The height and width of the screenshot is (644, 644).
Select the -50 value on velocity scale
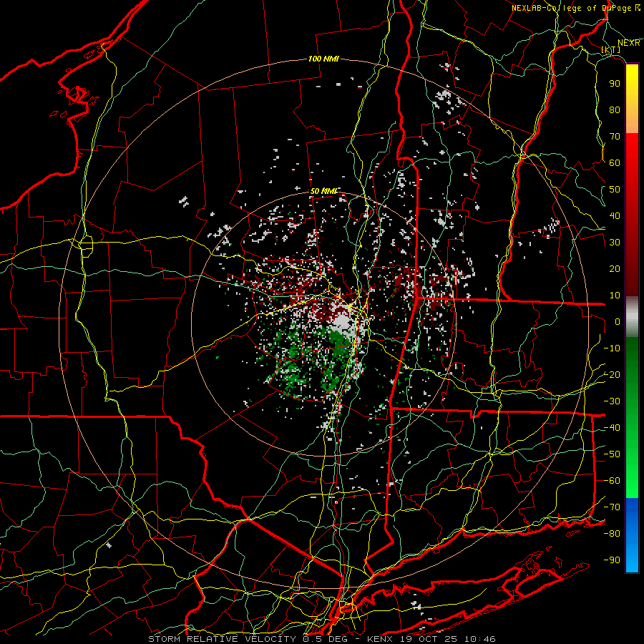point(612,454)
